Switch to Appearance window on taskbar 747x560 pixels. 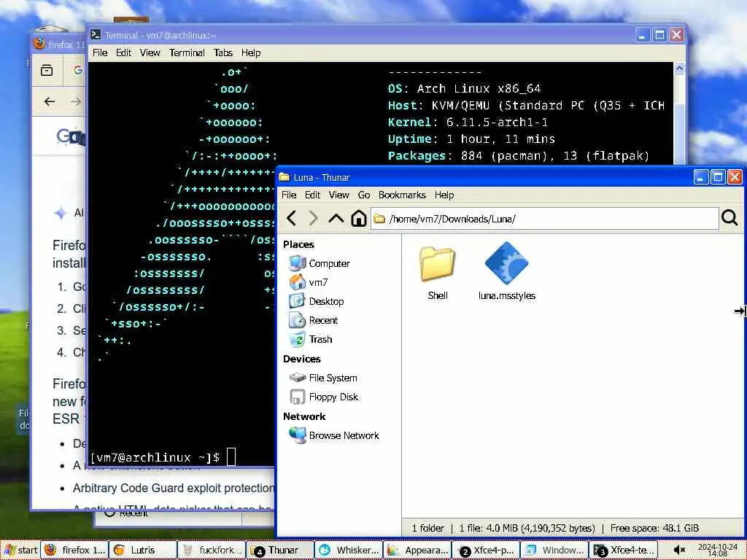tap(417, 550)
